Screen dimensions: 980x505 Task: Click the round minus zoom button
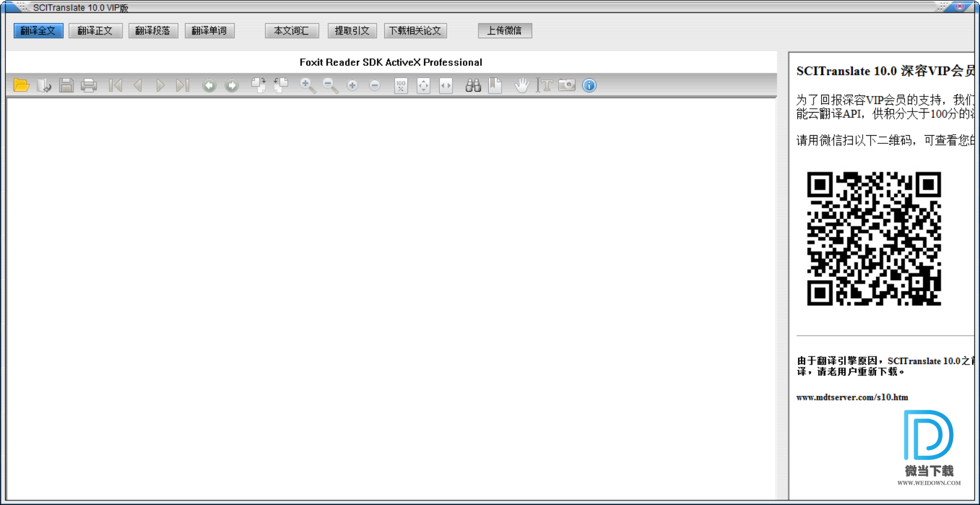(375, 86)
